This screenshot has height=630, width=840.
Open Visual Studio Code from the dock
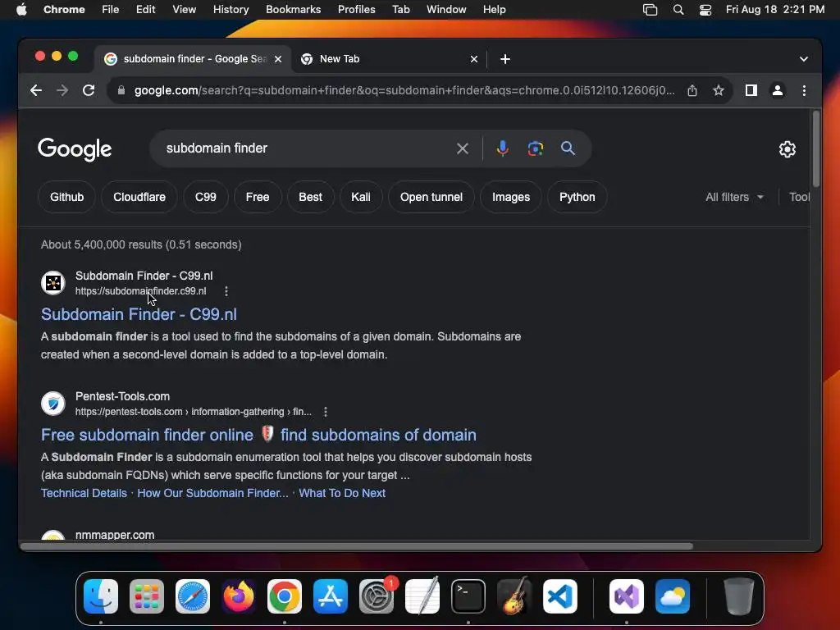coord(560,596)
